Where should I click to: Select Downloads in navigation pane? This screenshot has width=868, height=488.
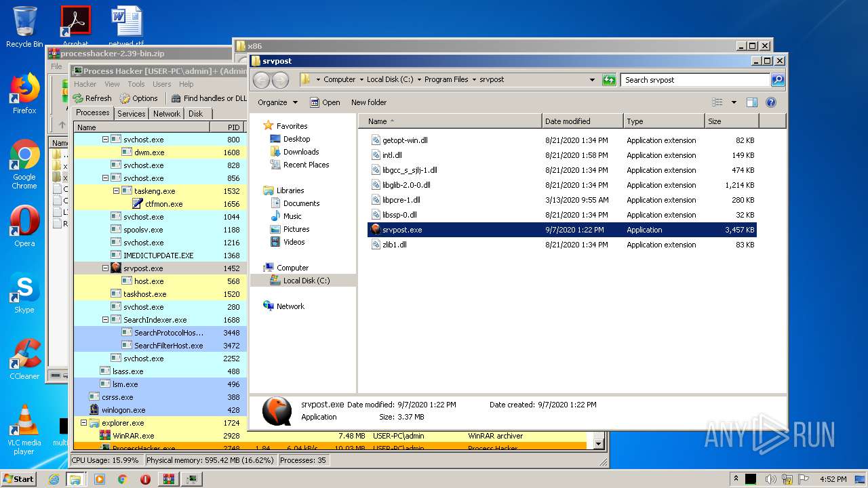click(294, 152)
